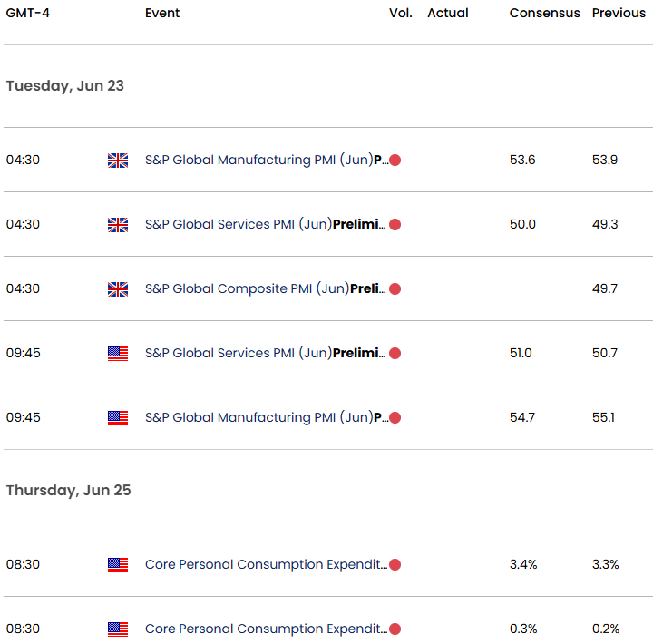Click the red volatility dot for UK Composite PMI

click(395, 289)
